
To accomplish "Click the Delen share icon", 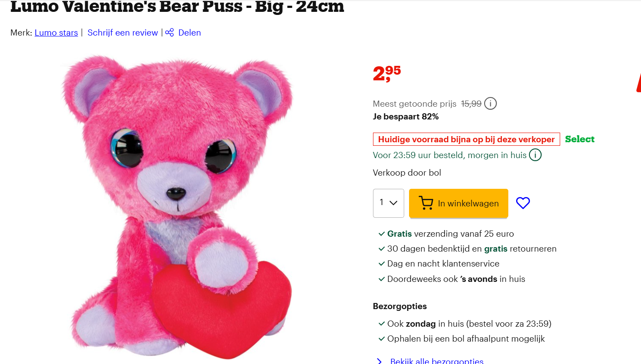I will 170,32.
